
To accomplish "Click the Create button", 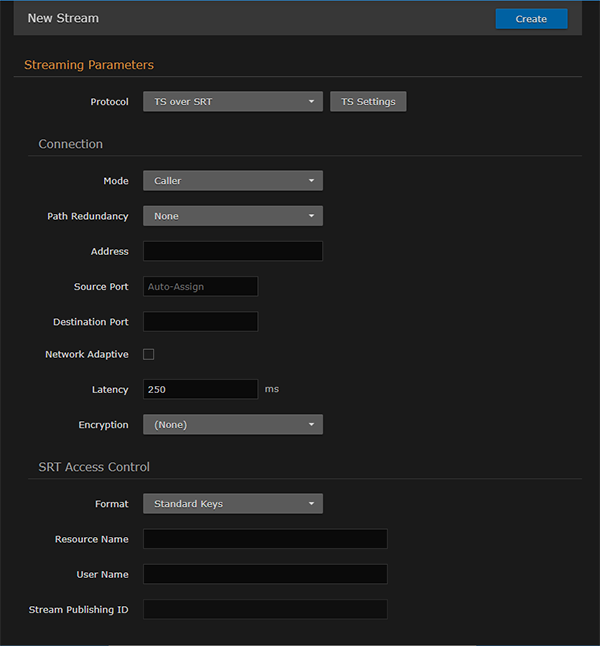I will (531, 19).
